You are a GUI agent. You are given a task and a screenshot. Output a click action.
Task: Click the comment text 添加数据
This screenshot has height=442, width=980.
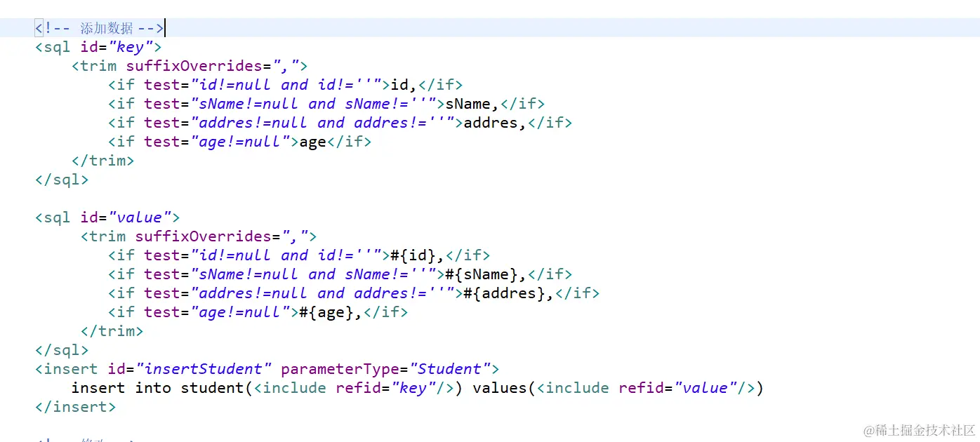[106, 28]
